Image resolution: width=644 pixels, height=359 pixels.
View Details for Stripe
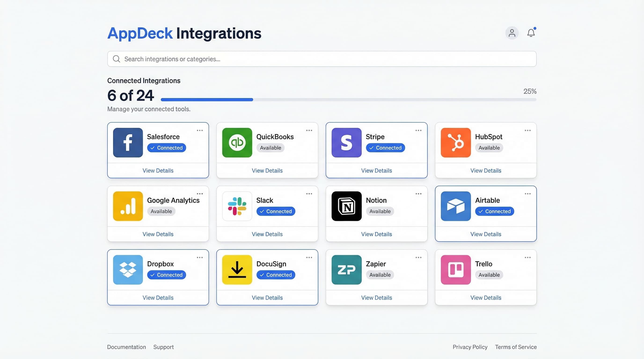[x=377, y=171]
